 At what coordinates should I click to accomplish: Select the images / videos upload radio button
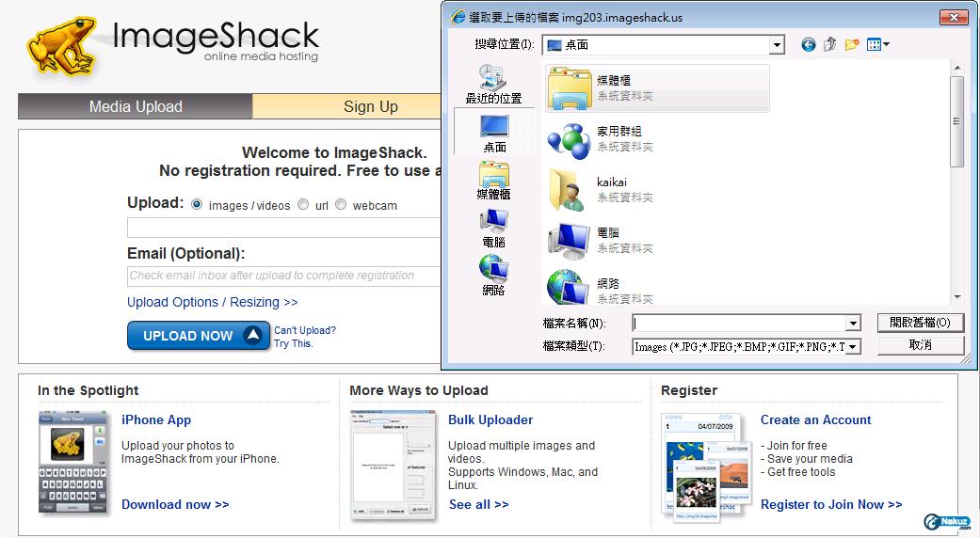click(197, 205)
